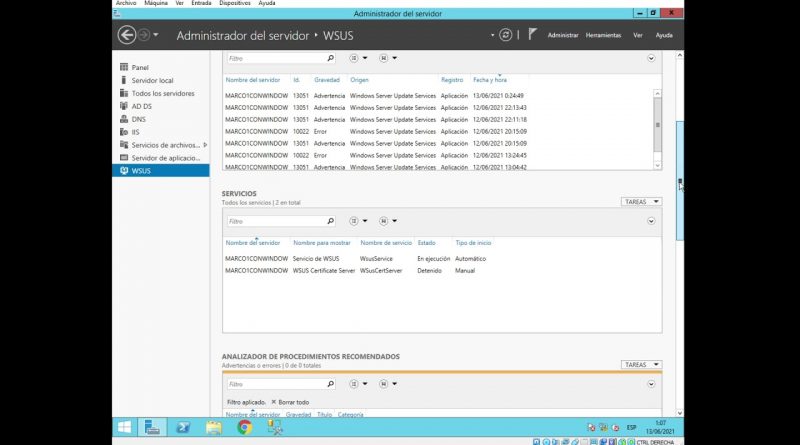
Task: Refresh the Server Manager view
Action: pos(505,35)
